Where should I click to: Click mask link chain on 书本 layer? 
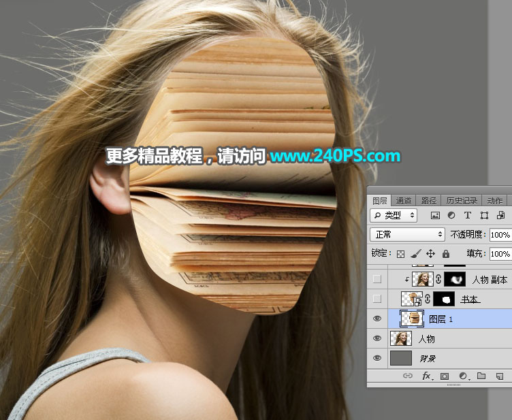coord(428,299)
